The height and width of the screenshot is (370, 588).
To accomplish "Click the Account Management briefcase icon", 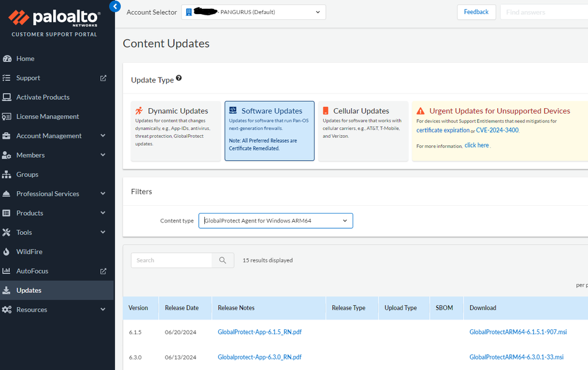I will [6, 136].
